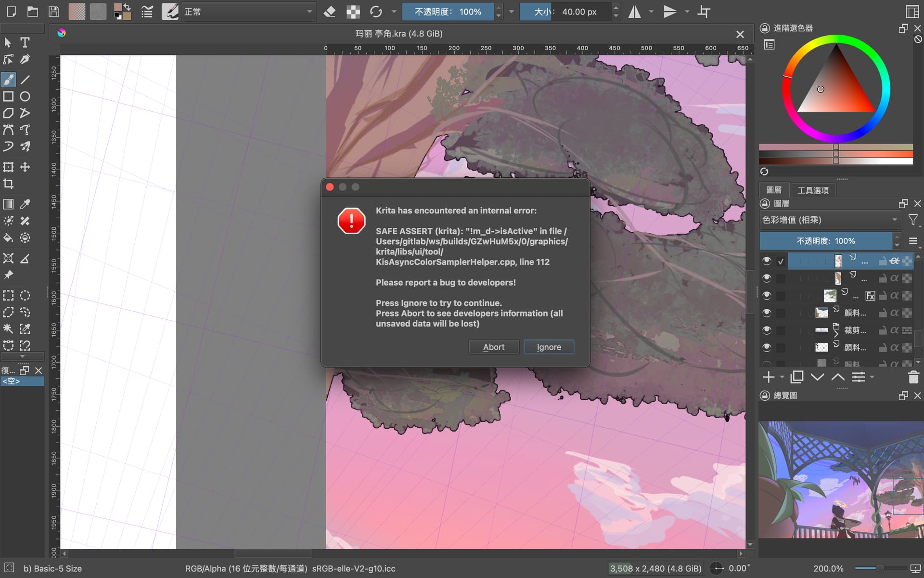924x578 pixels.
Task: Select the Calligraphy tool
Action: tap(25, 59)
